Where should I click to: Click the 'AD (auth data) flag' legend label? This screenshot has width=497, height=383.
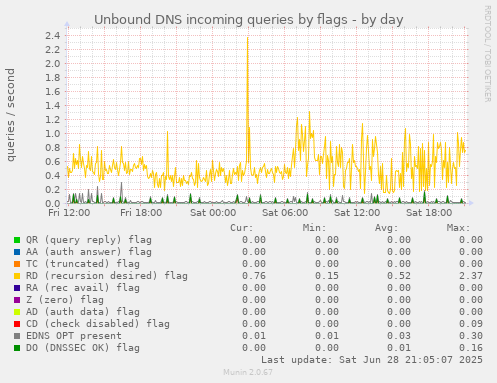click(83, 312)
